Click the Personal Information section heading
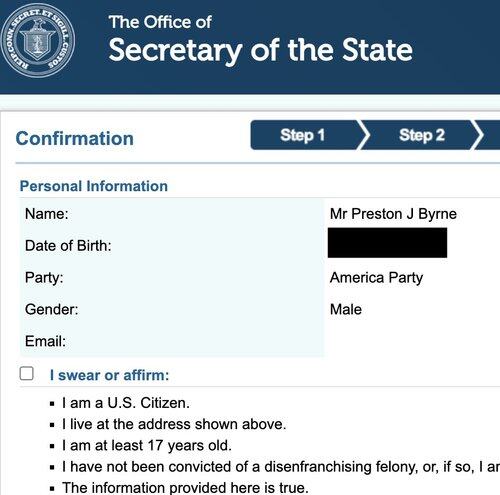Image resolution: width=500 pixels, height=495 pixels. (x=94, y=186)
